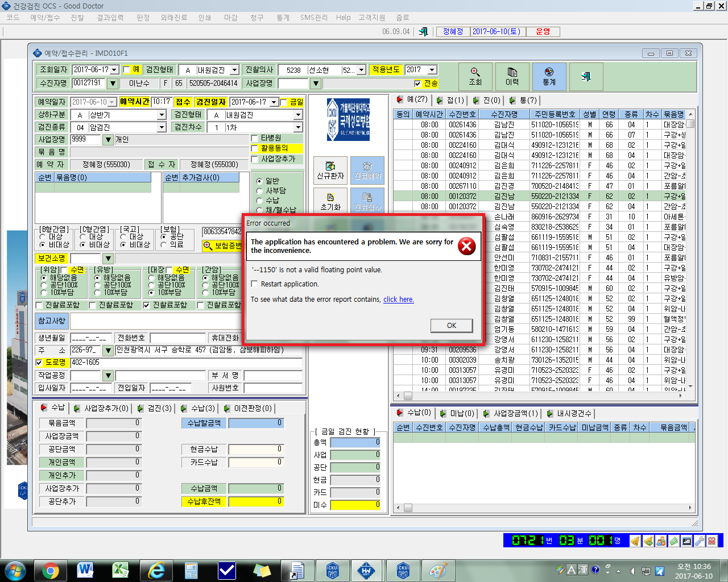Open the error report 'click here' link
This screenshot has width=728, height=582.
point(398,300)
